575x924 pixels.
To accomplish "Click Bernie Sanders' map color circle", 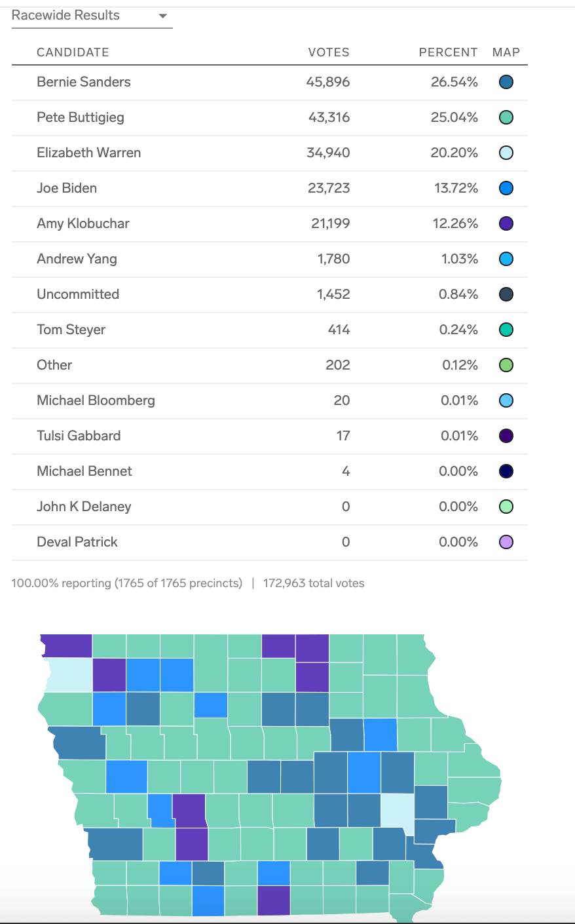I will [x=506, y=82].
